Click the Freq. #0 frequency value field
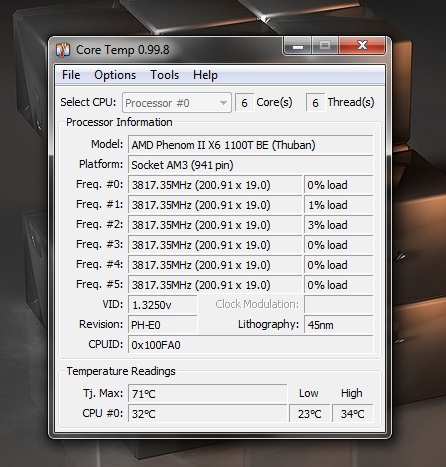Image resolution: width=446 pixels, height=467 pixels. (215, 185)
